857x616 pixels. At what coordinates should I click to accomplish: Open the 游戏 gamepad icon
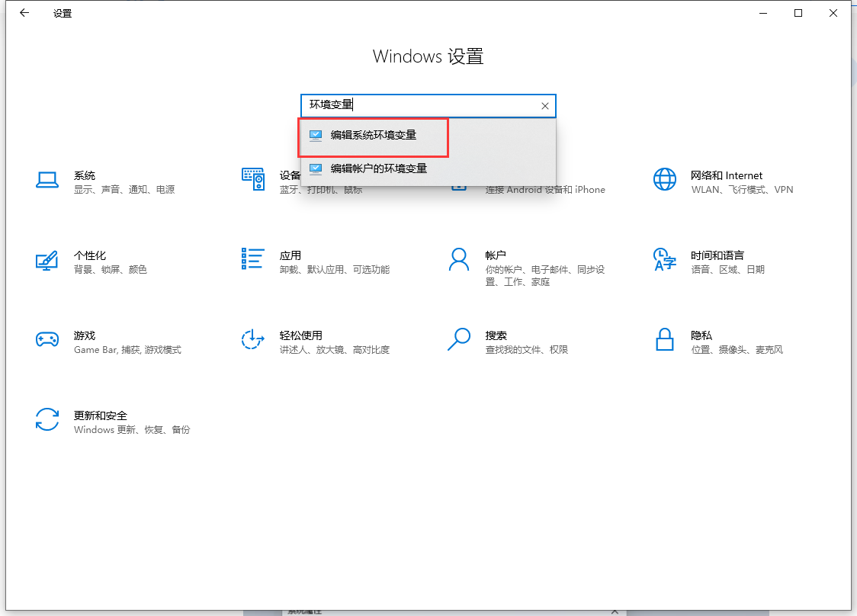[47, 339]
